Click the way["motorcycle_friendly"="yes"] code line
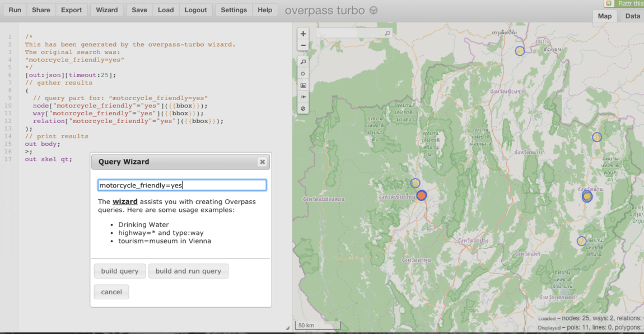The height and width of the screenshot is (334, 644). pos(118,113)
